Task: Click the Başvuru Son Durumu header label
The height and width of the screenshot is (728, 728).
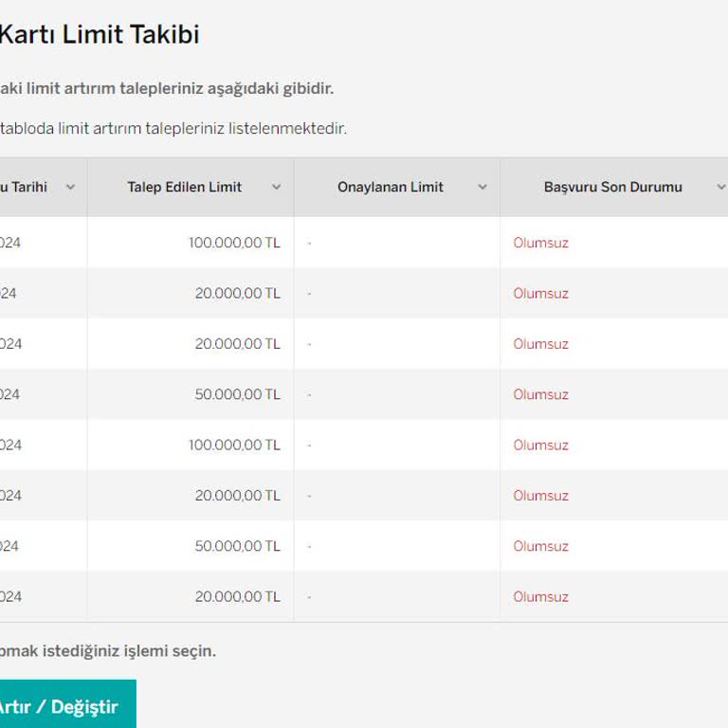Action: [613, 187]
